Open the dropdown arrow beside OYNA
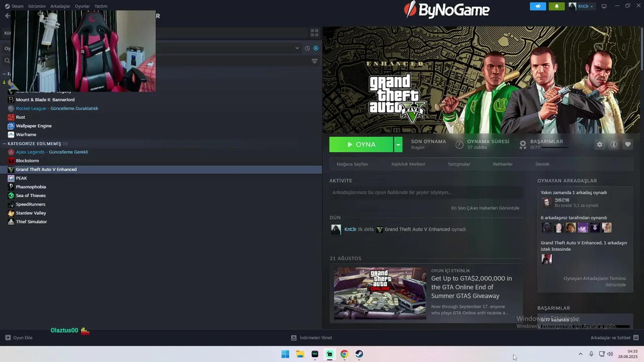 pos(398,144)
